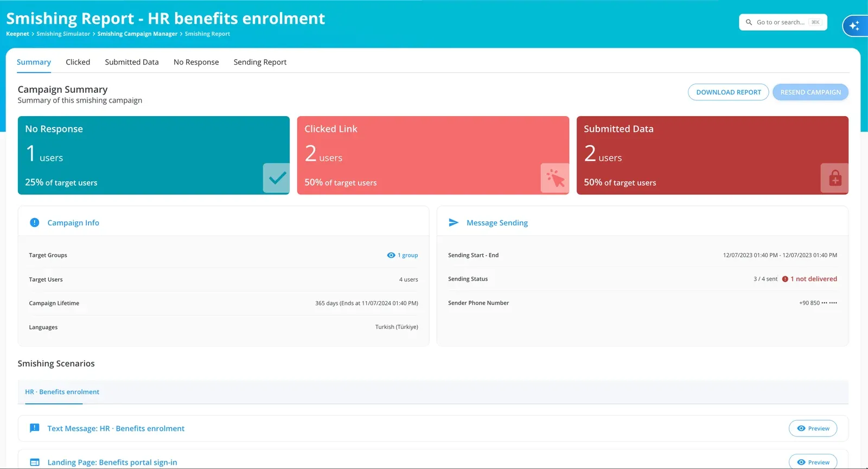Click the Smishing Scenarios heading
This screenshot has height=469, width=868.
(x=56, y=364)
